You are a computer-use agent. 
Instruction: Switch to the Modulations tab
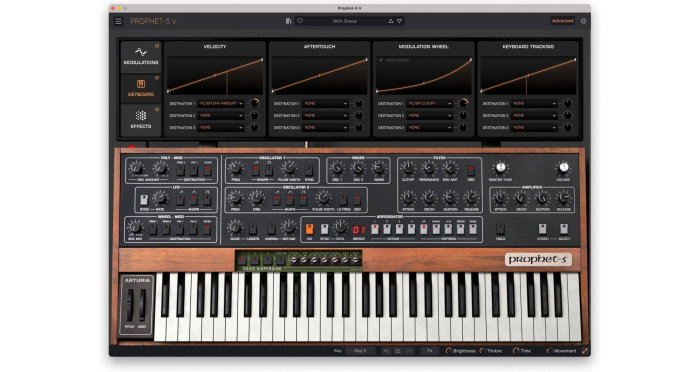[141, 57]
